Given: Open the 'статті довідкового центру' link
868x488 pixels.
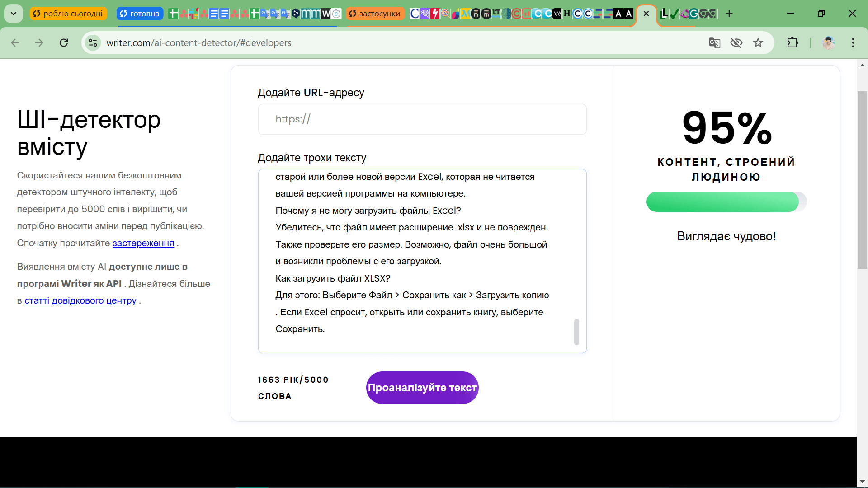Looking at the screenshot, I should point(80,300).
